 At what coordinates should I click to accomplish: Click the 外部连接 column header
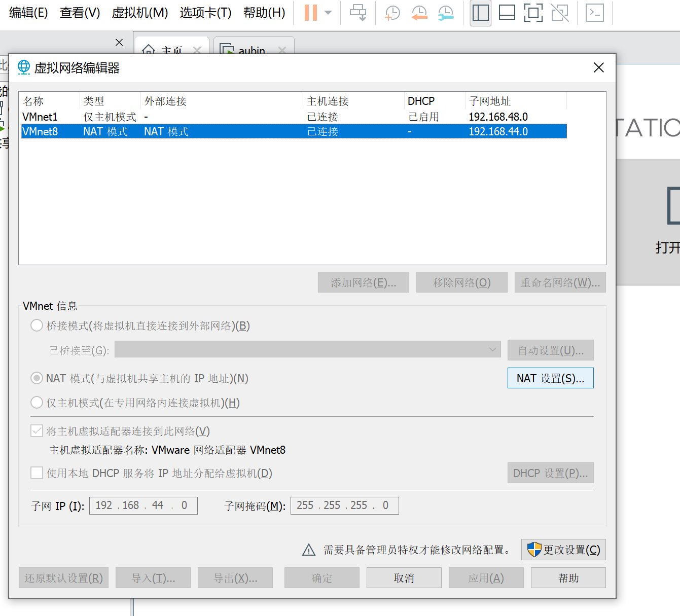[x=222, y=101]
